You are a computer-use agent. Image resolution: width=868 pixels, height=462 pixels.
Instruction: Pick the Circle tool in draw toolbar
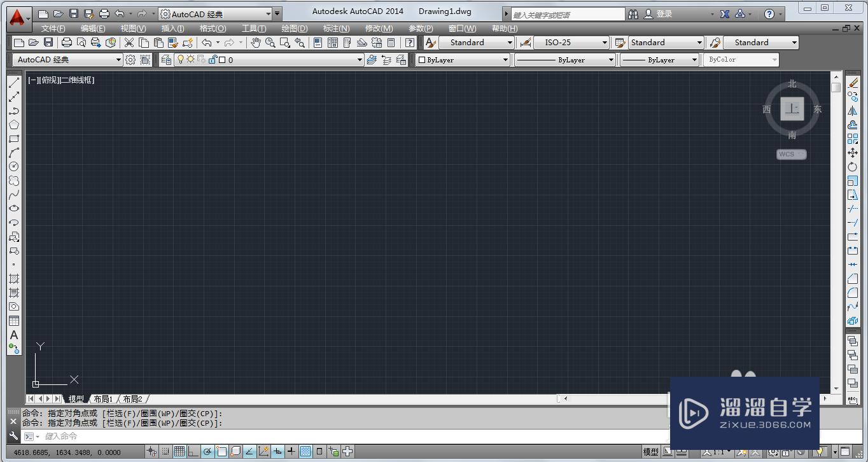[14, 166]
